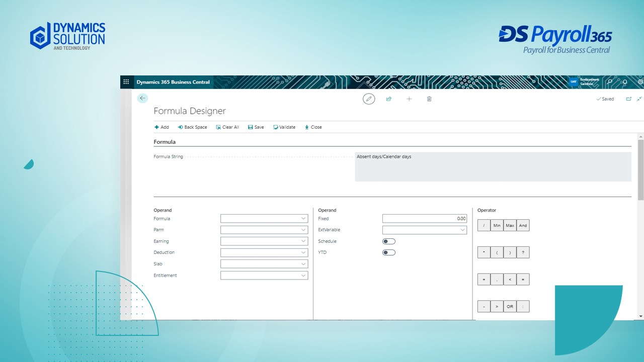The height and width of the screenshot is (362, 644).
Task: Collapse the Formula section header
Action: (165, 142)
